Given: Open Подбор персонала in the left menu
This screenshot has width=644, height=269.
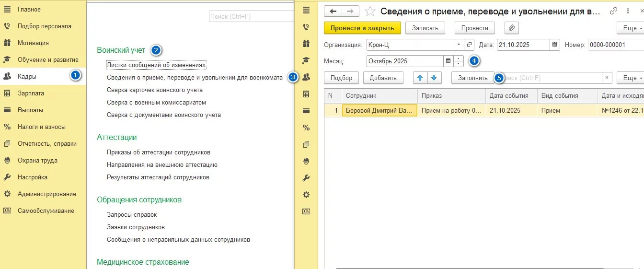Looking at the screenshot, I should point(43,26).
